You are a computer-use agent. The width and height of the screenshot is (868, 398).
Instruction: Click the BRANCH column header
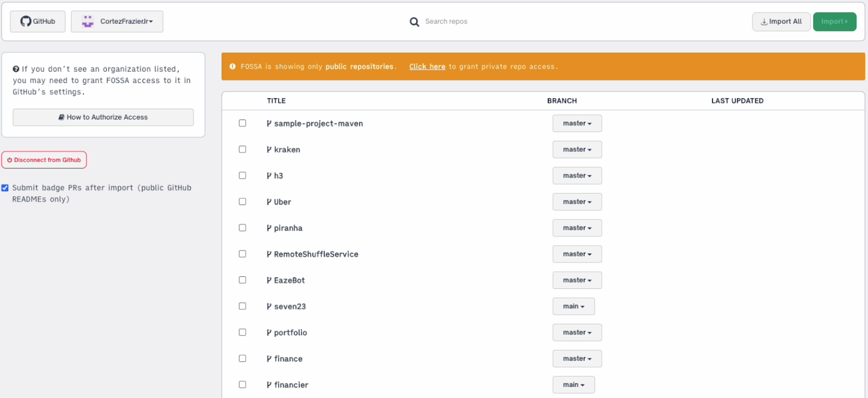[x=562, y=100]
